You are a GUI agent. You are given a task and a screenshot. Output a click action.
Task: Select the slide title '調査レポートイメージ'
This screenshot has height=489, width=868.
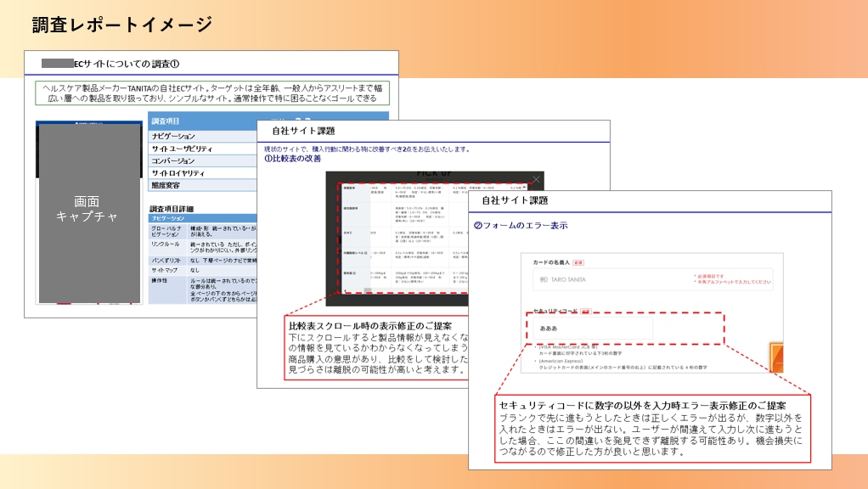pos(122,25)
